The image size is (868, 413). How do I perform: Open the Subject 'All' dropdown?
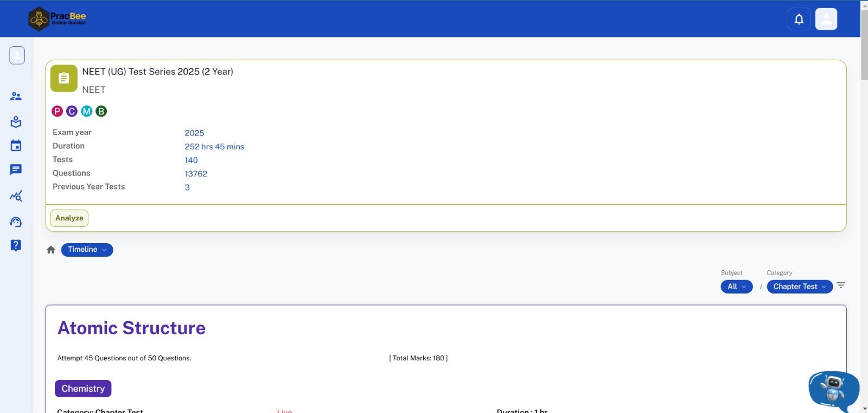point(737,287)
